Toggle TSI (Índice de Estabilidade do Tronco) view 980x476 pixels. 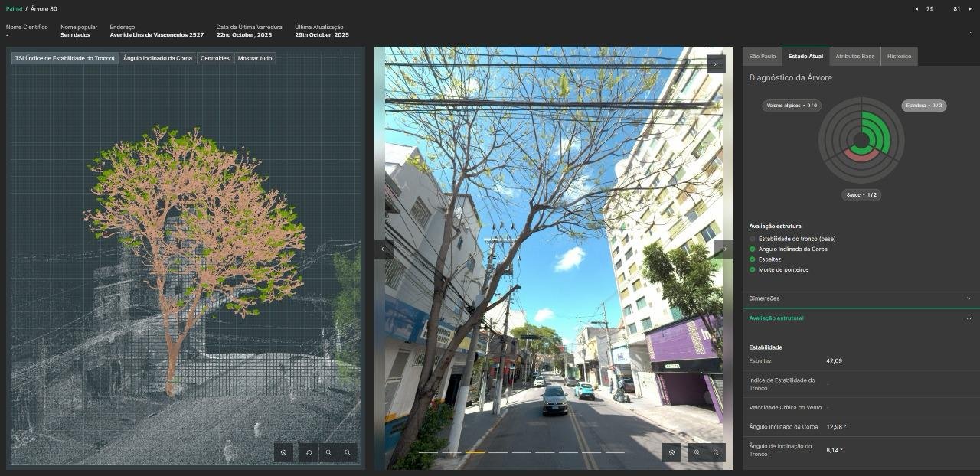[x=65, y=58]
